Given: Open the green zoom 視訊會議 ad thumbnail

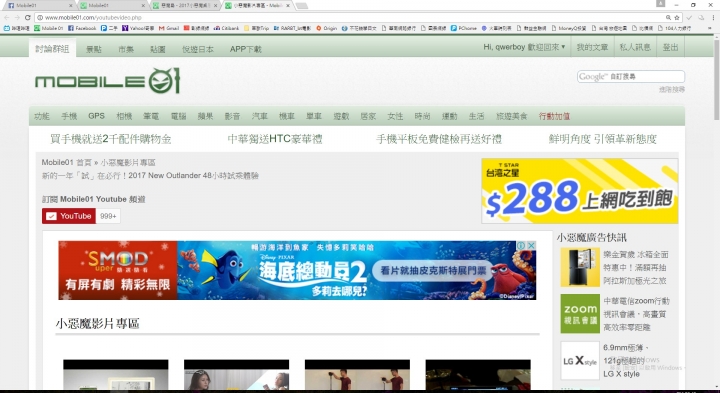Looking at the screenshot, I should [580, 314].
